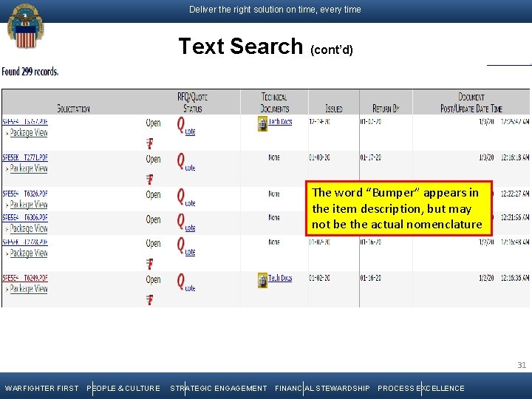The height and width of the screenshot is (399, 532).
Task: Click the red fast award F icon under T2771.PDF's Open status
Action: click(x=149, y=179)
